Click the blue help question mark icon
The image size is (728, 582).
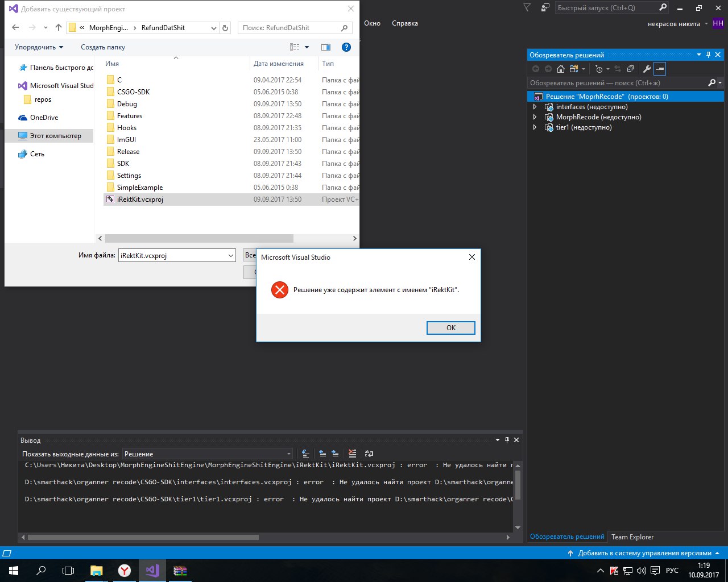coord(346,47)
